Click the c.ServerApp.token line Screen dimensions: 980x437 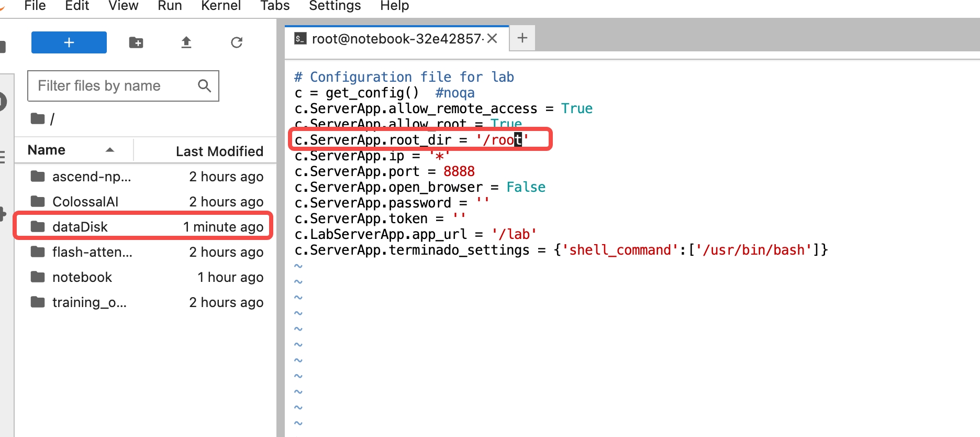coord(380,218)
